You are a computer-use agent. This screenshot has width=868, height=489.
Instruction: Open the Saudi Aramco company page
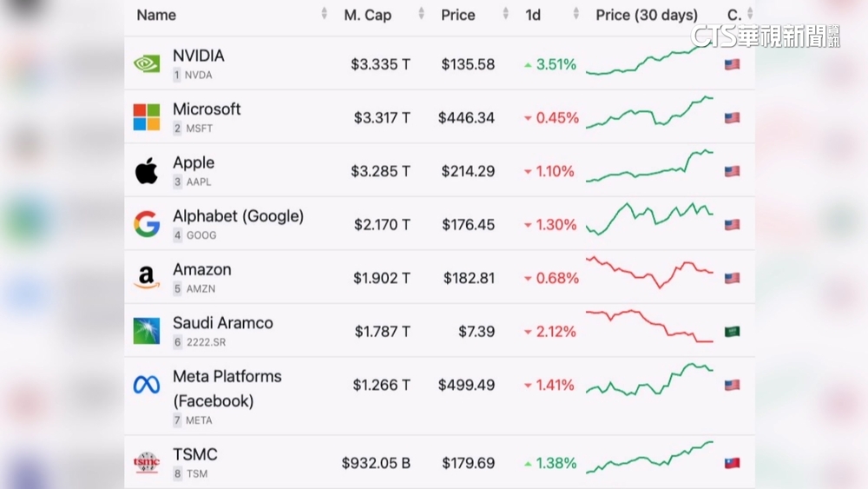click(222, 323)
